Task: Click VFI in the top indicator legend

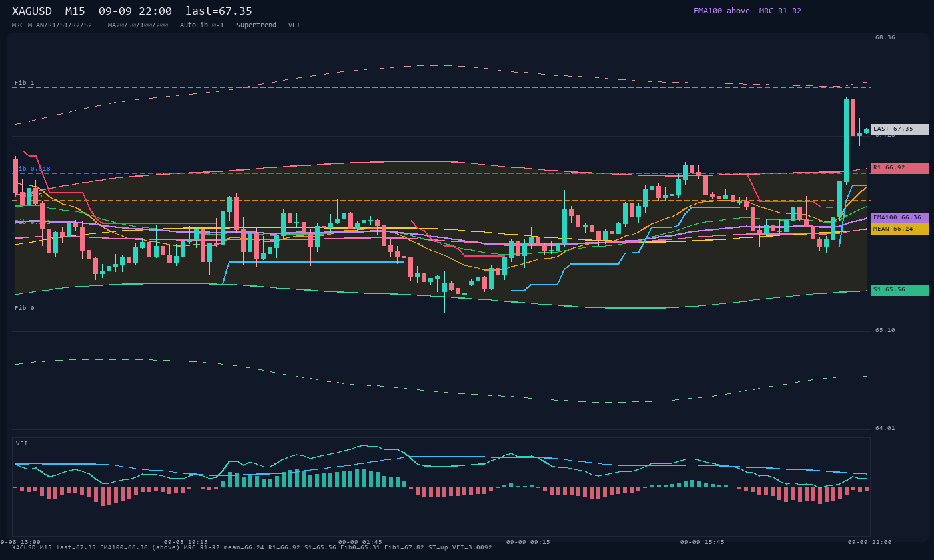Action: tap(294, 25)
